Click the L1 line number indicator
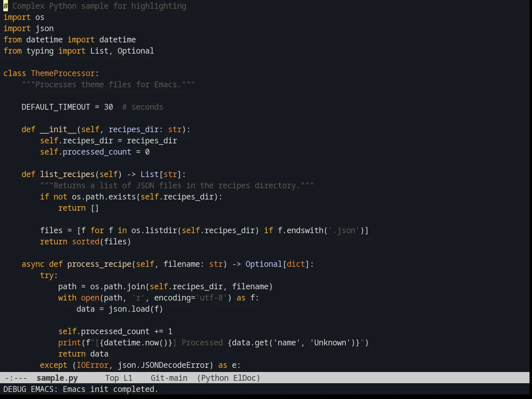Image resolution: width=532 pixels, height=399 pixels. 128,378
